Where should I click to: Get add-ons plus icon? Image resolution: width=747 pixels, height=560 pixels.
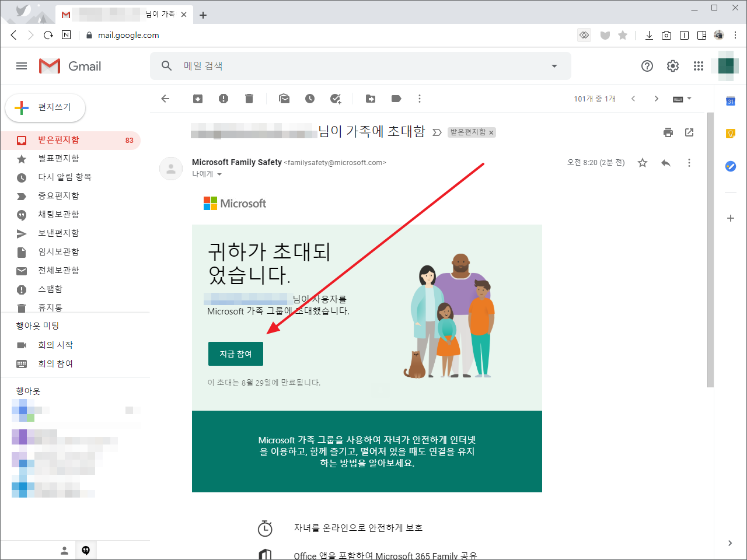coord(730,218)
